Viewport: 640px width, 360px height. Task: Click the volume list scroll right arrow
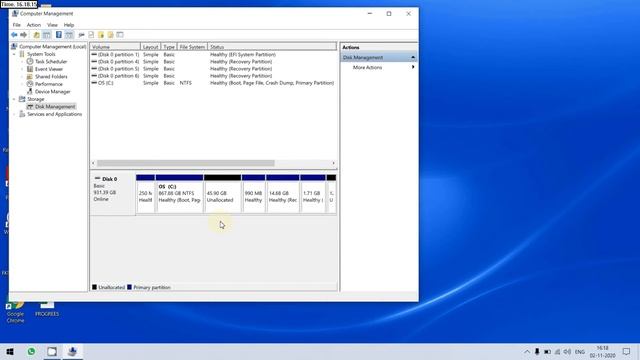(333, 163)
